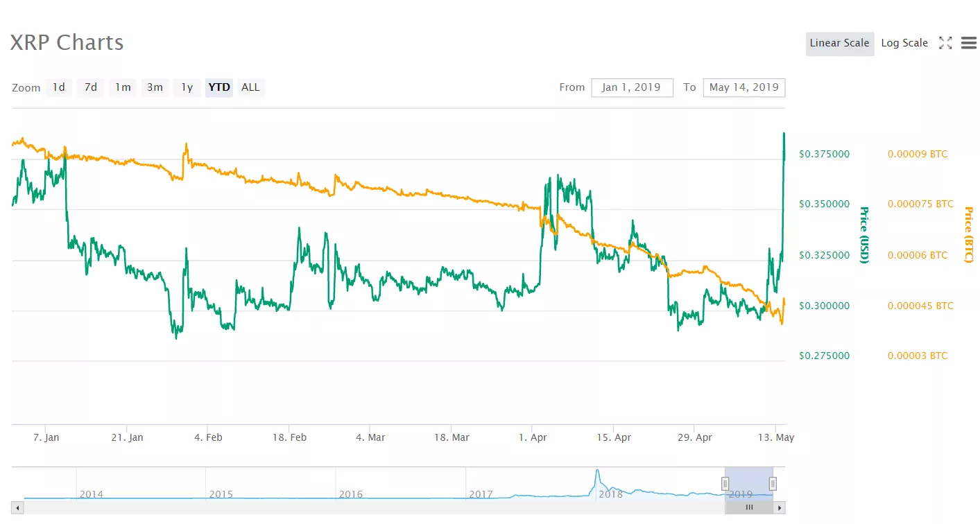This screenshot has height=524, width=980.
Task: Set zoom to 1m
Action: click(123, 87)
